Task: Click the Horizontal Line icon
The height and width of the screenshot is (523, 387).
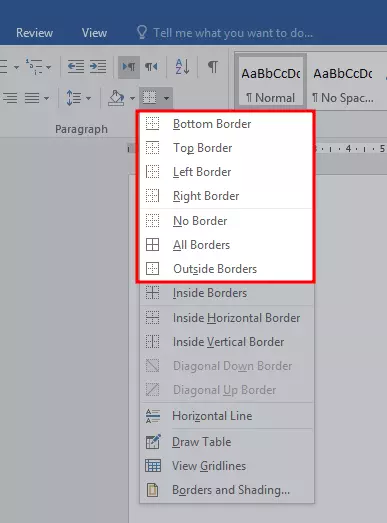Action: click(x=153, y=416)
